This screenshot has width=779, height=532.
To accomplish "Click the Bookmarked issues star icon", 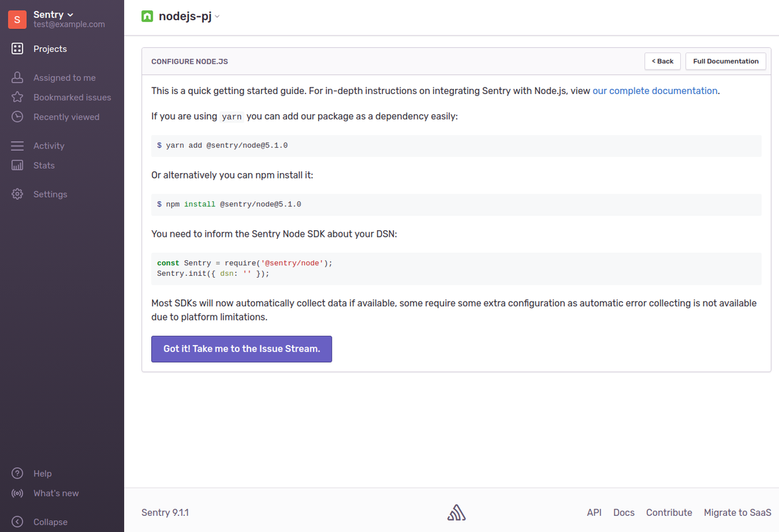I will 18,97.
